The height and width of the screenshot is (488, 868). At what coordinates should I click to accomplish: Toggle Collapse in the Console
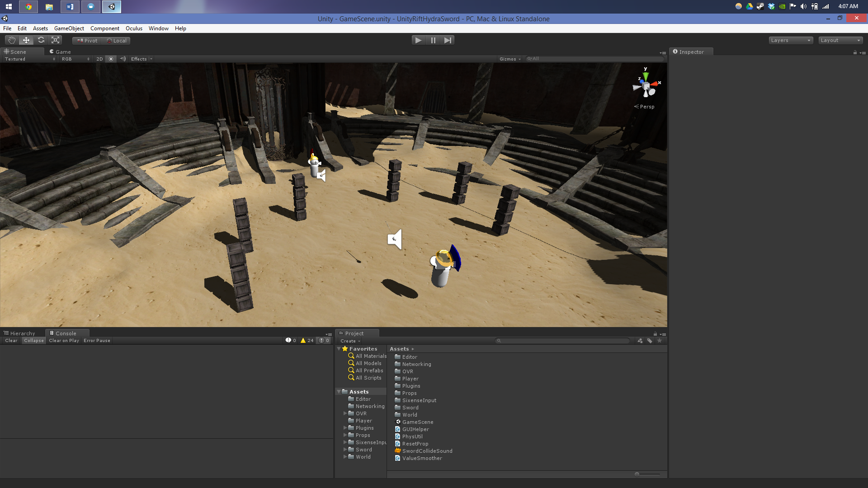34,341
